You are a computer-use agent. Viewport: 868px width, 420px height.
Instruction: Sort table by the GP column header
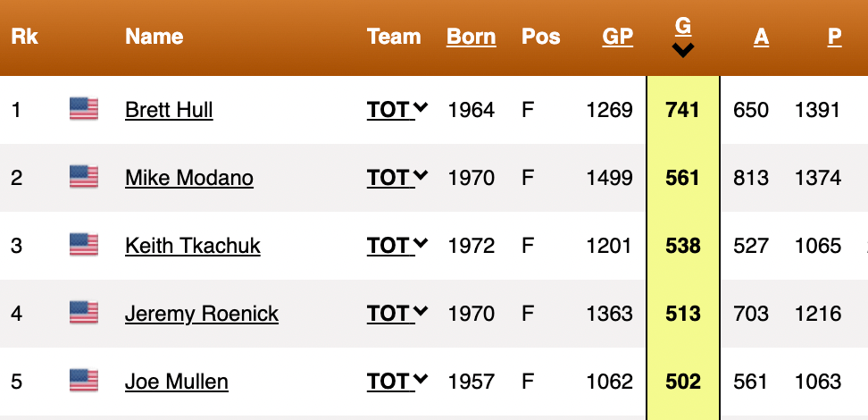point(618,37)
